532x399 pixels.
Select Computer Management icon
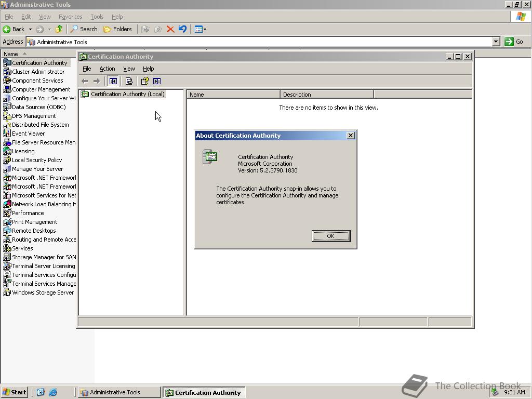[x=7, y=89]
